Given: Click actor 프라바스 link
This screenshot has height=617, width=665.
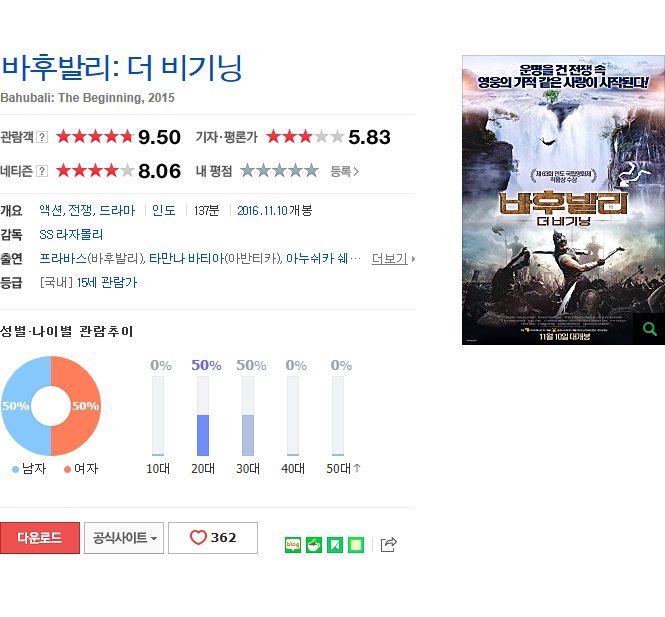Looking at the screenshot, I should point(63,258).
